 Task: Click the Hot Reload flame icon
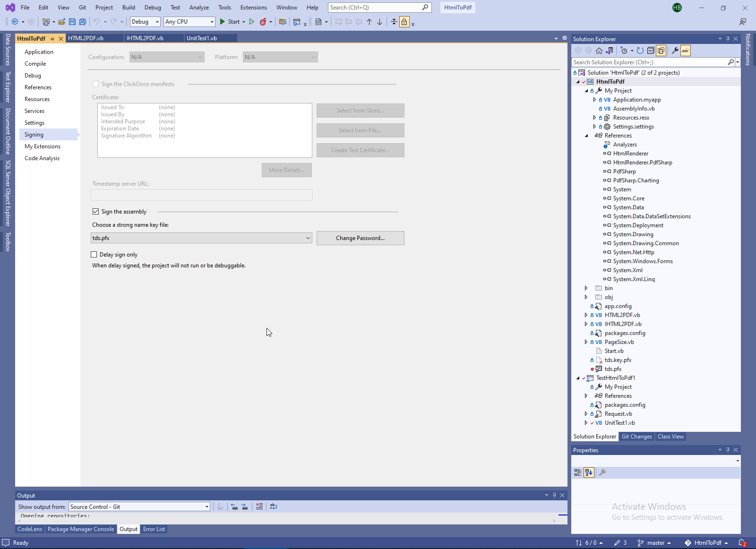click(263, 22)
